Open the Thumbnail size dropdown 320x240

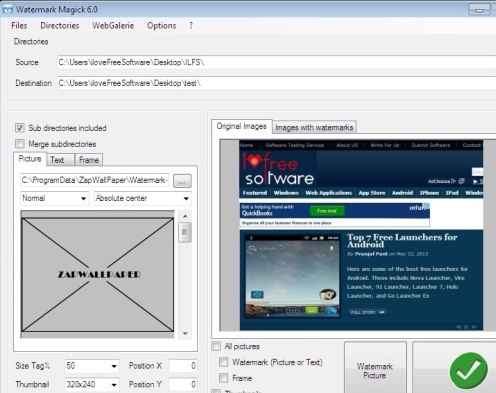[92, 384]
